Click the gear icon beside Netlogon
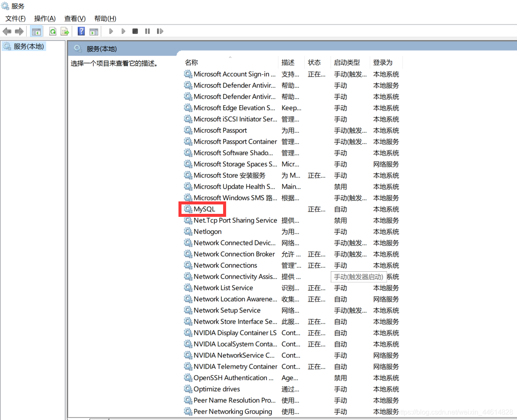 [188, 231]
